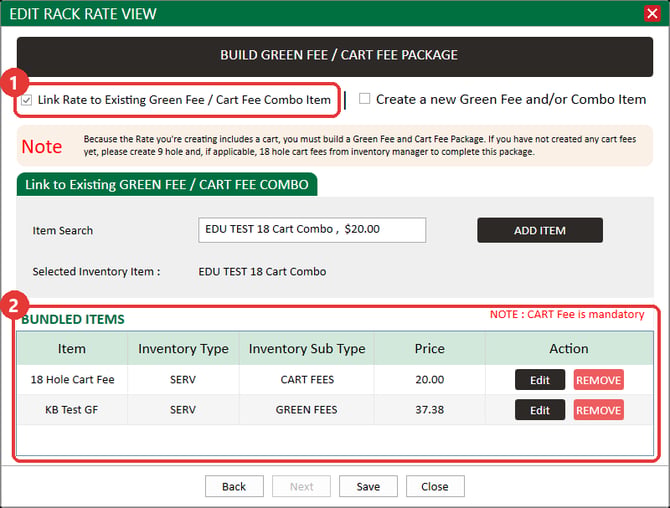Click the Inventory Sub Type column header
This screenshot has height=508, width=670.
pyautogui.click(x=307, y=349)
